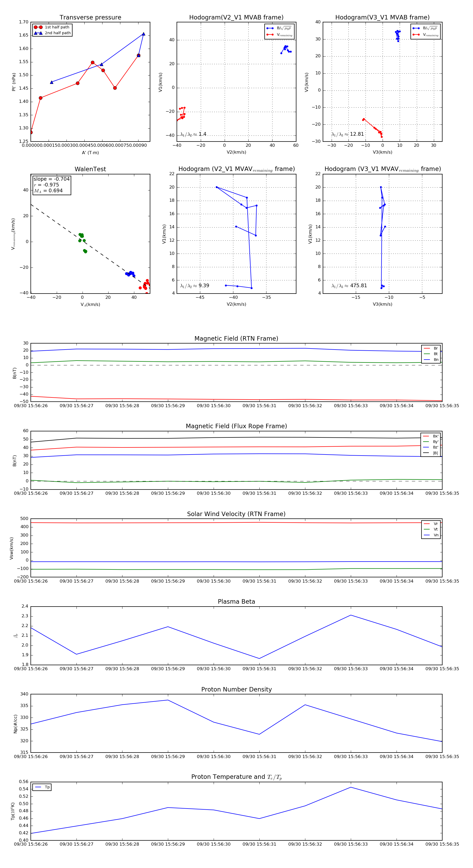Select the "r = -0.975" annotation
The image size is (473, 868).
click(47, 185)
